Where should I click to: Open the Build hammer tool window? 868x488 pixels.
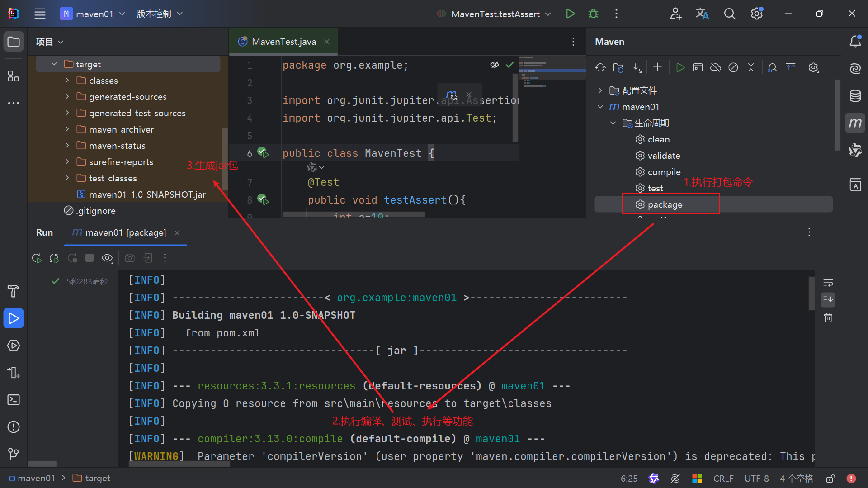tap(14, 291)
